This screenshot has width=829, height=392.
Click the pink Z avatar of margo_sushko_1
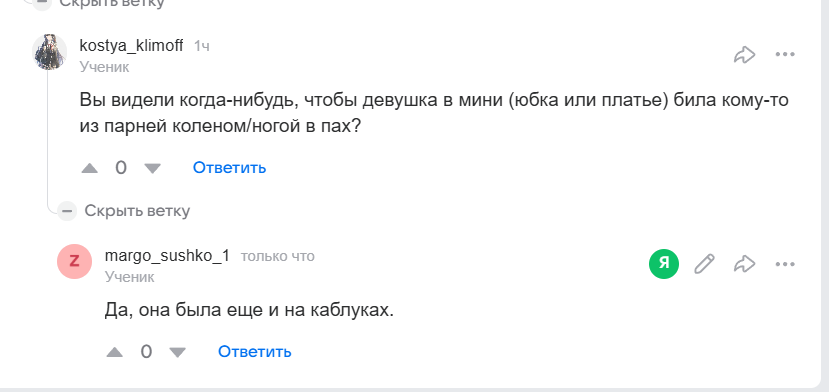click(x=75, y=261)
